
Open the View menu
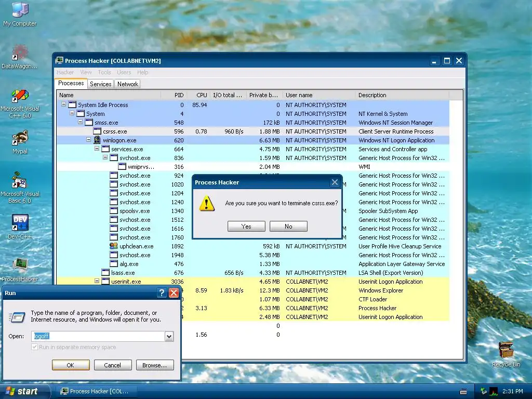(x=86, y=72)
